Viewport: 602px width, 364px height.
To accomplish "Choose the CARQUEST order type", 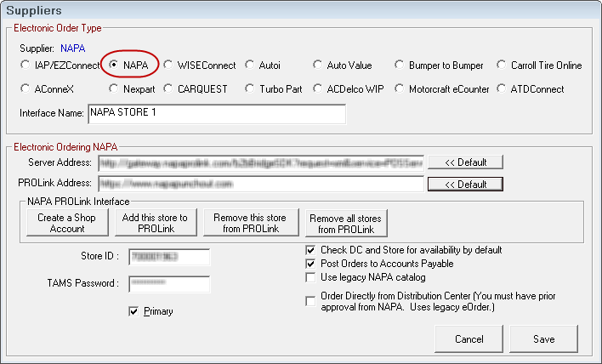I will click(x=168, y=88).
